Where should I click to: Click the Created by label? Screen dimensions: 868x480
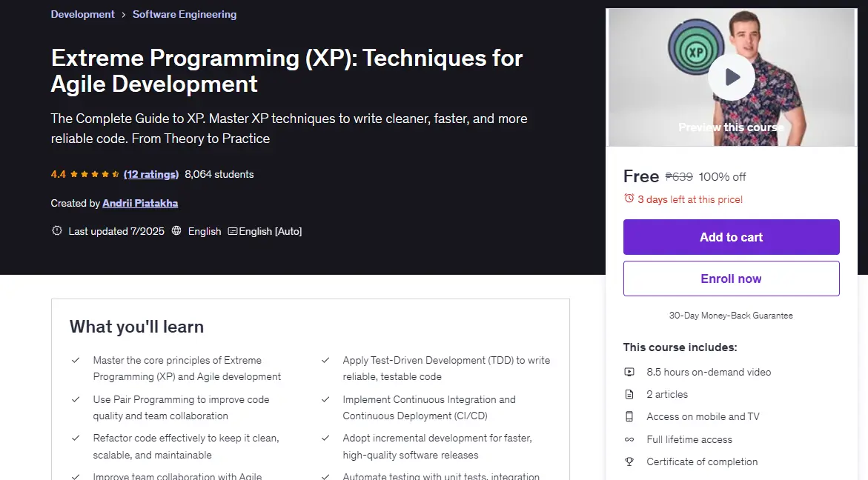[76, 203]
